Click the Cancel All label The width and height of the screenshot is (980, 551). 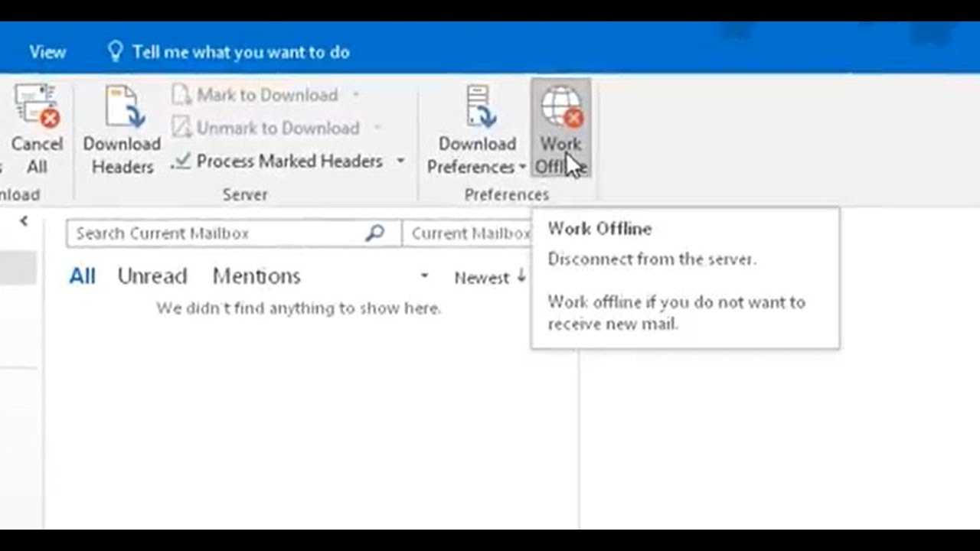pos(37,155)
